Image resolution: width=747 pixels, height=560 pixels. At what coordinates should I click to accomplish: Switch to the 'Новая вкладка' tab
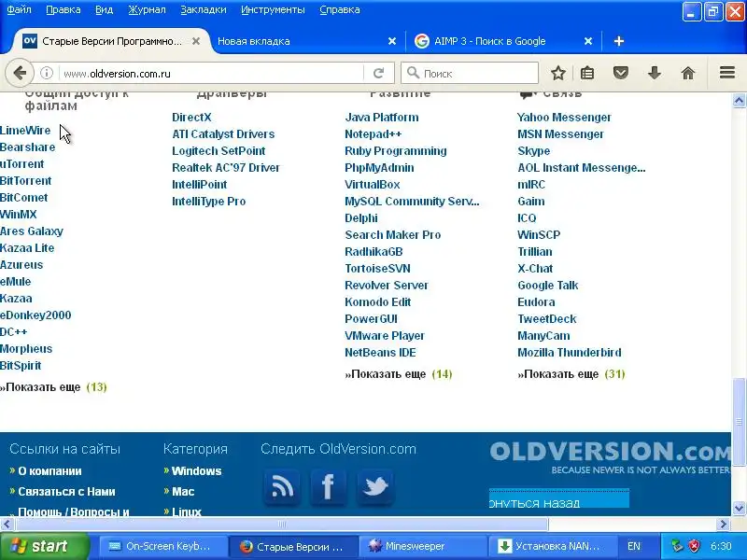(305, 41)
